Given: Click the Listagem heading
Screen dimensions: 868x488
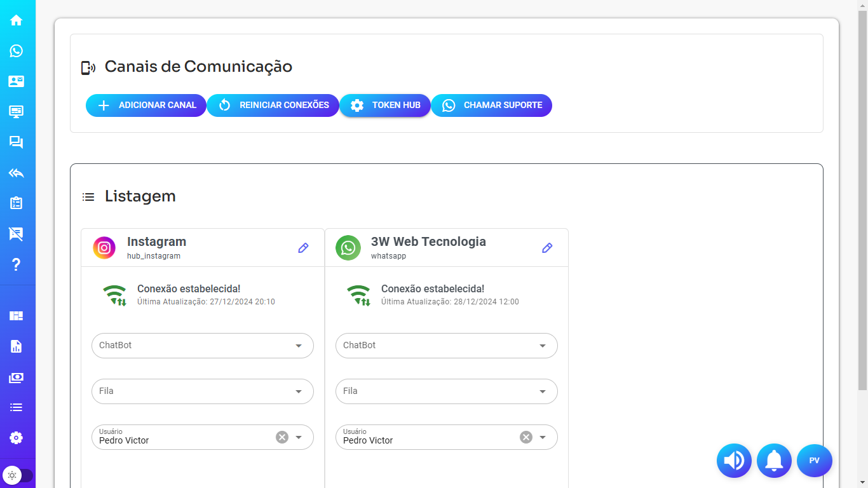Looking at the screenshot, I should point(140,196).
